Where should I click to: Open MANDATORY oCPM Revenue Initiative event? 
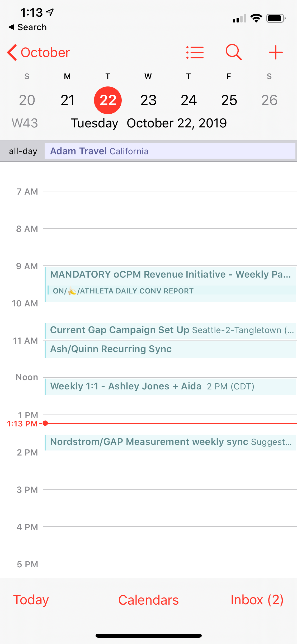(x=170, y=274)
